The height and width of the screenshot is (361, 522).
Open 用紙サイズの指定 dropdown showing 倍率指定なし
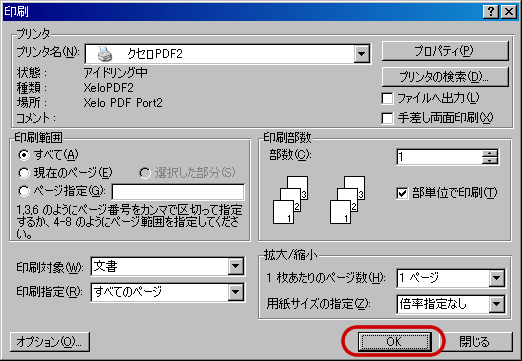click(497, 304)
